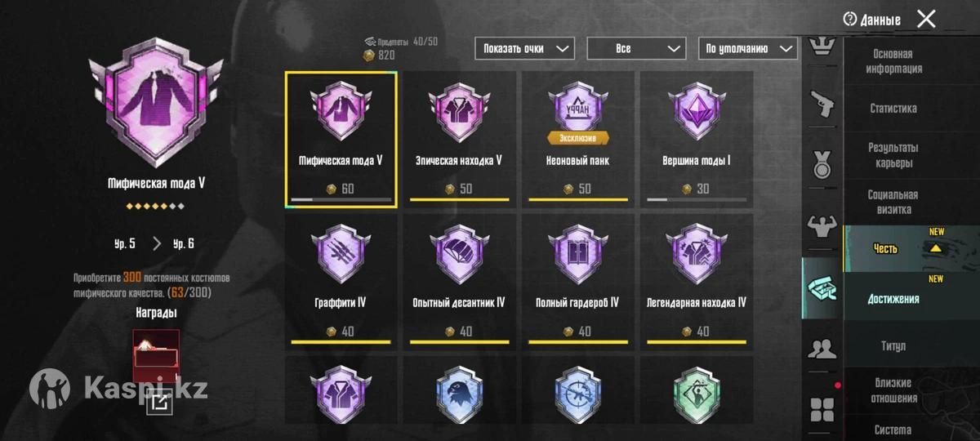The height and width of the screenshot is (441, 980).
Task: Select the Неоновый панк achievement card
Action: click(578, 139)
